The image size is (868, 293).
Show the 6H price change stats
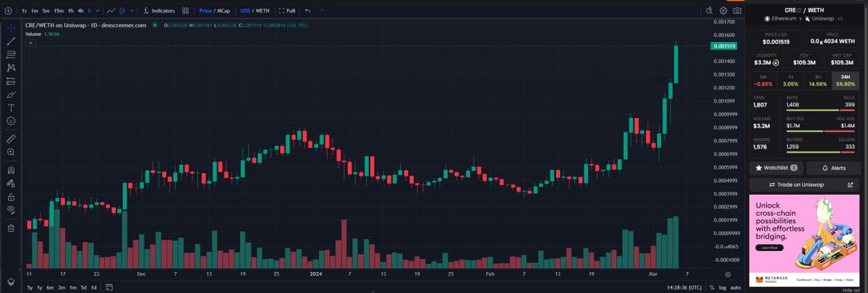pyautogui.click(x=818, y=80)
